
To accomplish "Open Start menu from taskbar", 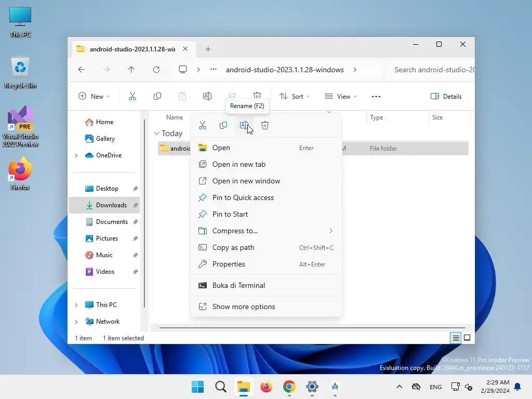I will click(x=198, y=387).
